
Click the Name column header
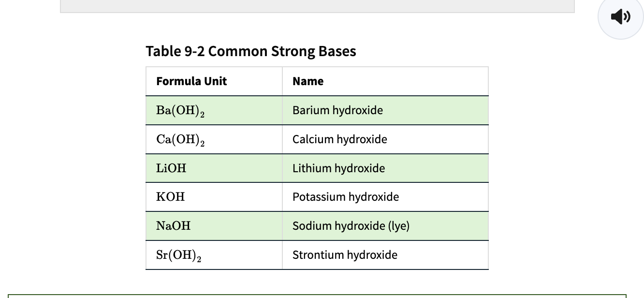(x=385, y=81)
